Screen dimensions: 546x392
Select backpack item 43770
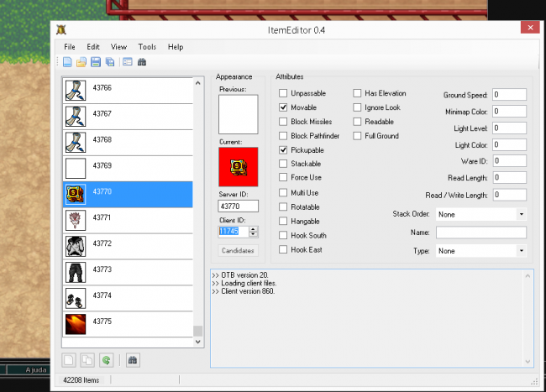point(128,195)
